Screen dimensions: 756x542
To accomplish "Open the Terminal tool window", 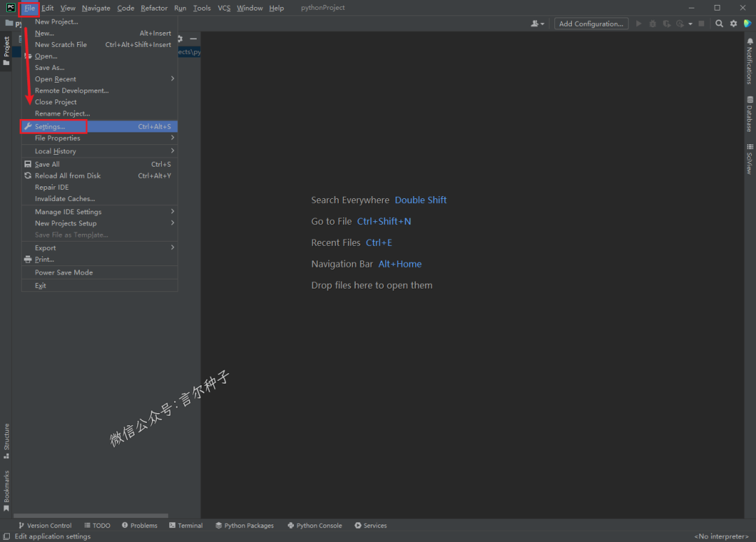I will pyautogui.click(x=185, y=525).
